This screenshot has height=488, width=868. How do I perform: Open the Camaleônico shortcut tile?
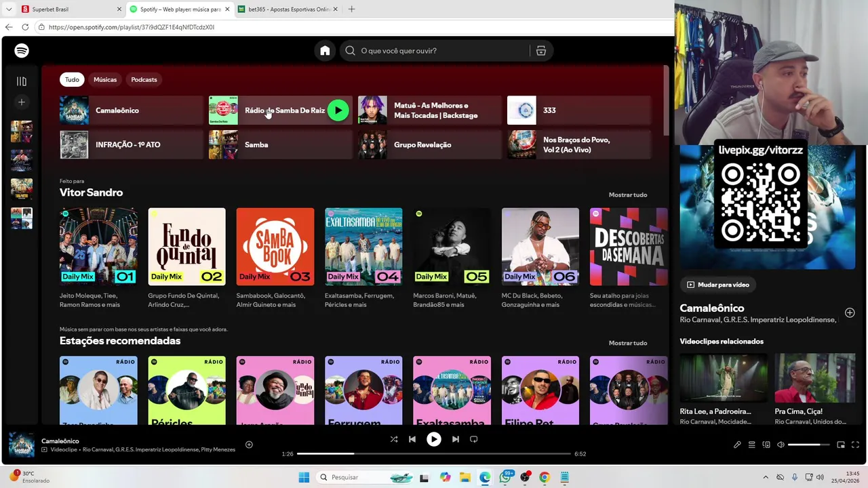click(x=132, y=110)
